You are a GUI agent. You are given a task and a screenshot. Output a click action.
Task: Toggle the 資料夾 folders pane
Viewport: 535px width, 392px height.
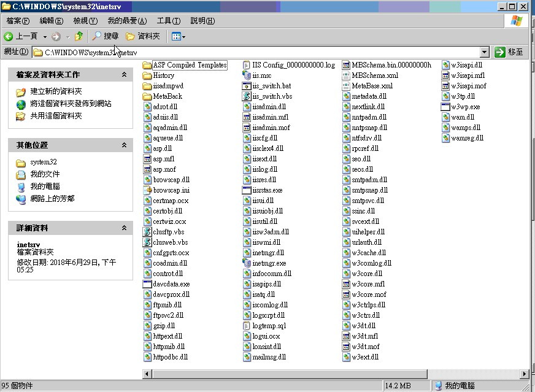coord(142,36)
